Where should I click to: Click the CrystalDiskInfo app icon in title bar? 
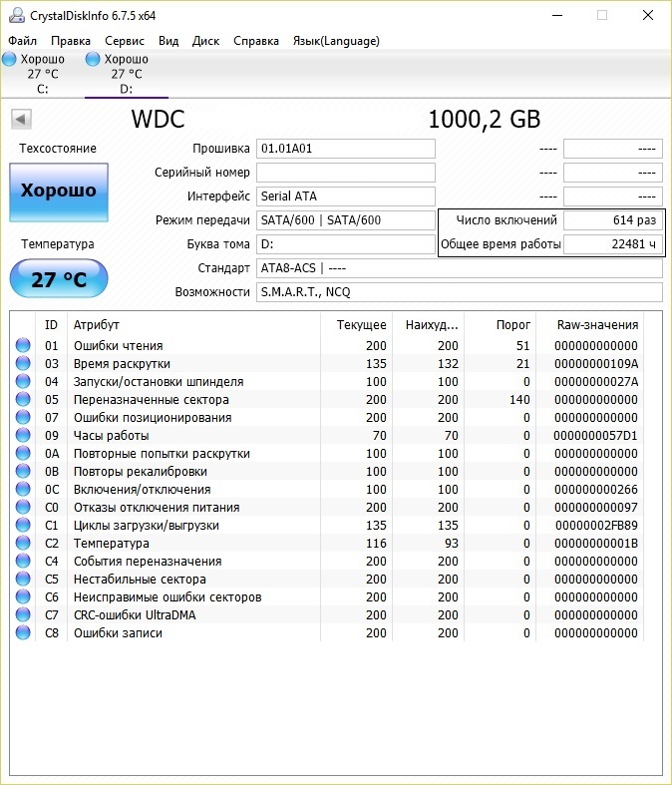[x=17, y=16]
